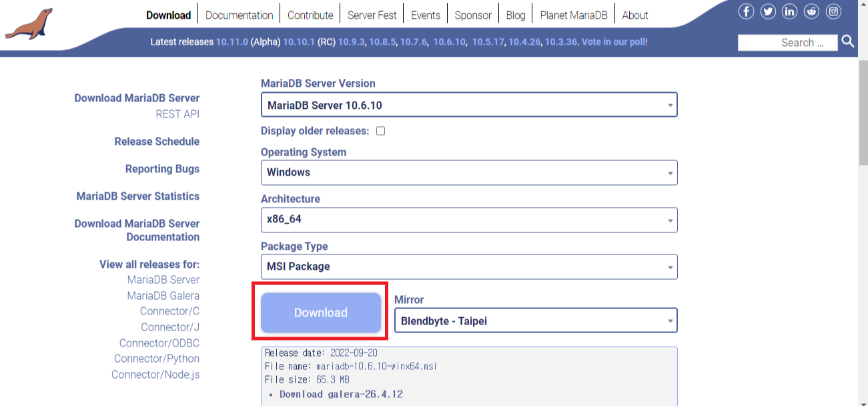868x406 pixels.
Task: Click the blue Download button
Action: pos(321,313)
